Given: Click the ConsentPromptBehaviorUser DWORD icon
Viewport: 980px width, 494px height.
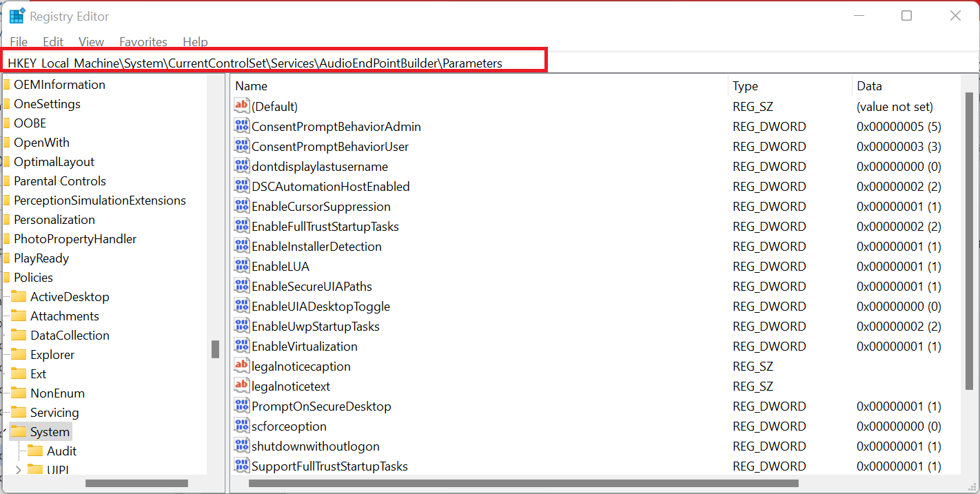Looking at the screenshot, I should pos(241,146).
